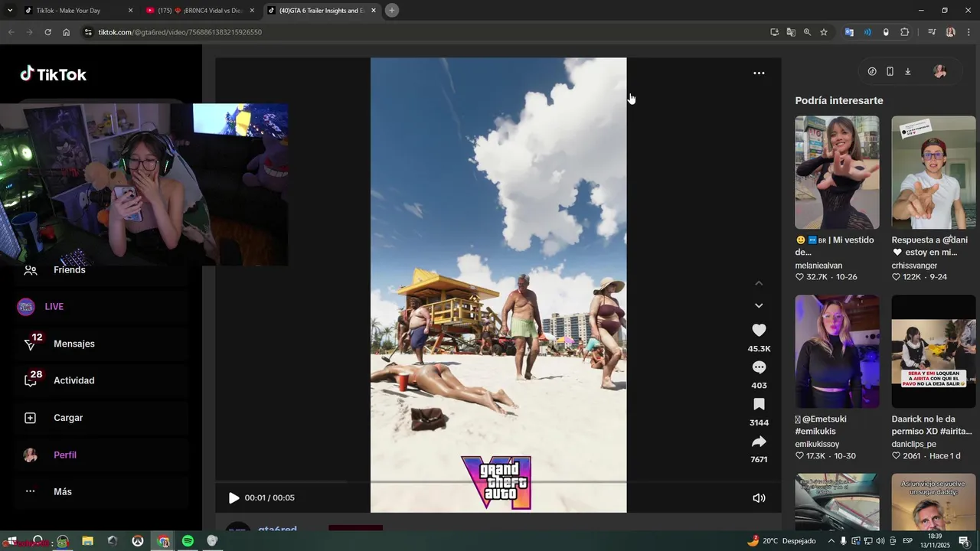Mute the video using speaker icon

coord(759,498)
